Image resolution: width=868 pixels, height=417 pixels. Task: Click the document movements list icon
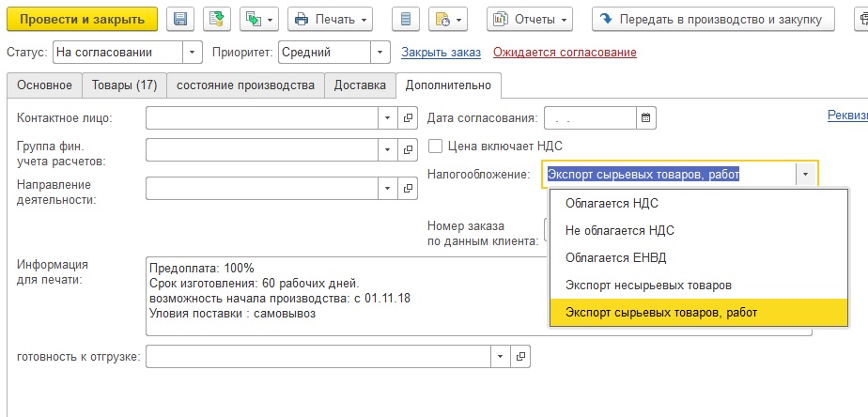click(406, 20)
